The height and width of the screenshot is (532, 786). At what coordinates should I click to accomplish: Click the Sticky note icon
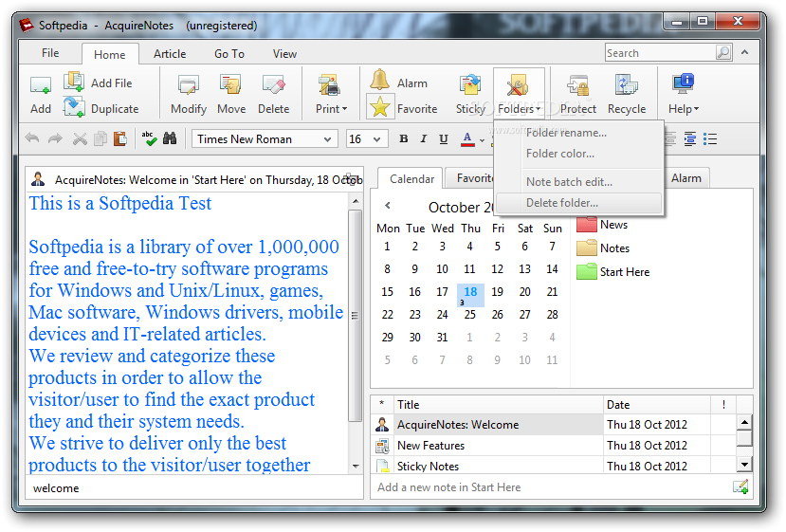(x=469, y=84)
